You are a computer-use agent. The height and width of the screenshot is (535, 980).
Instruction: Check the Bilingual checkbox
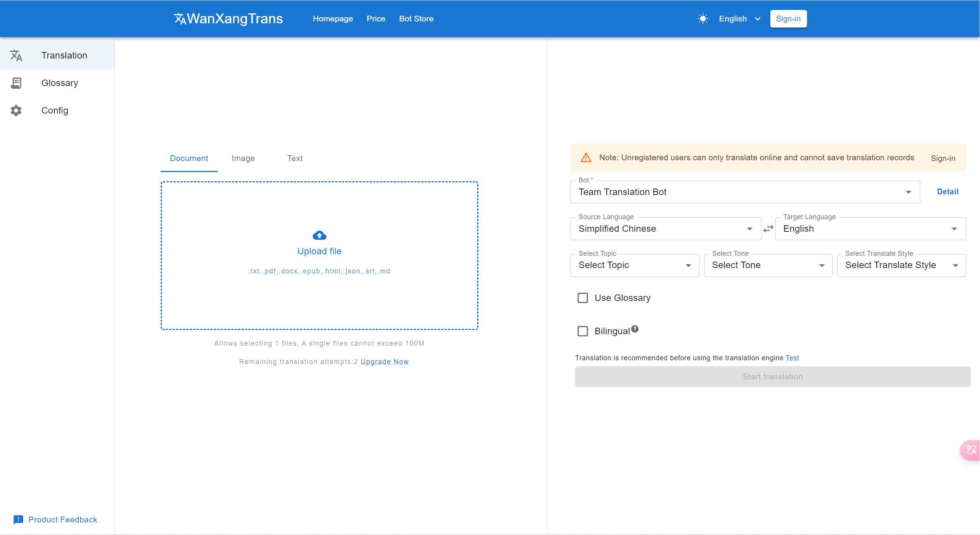click(x=582, y=331)
